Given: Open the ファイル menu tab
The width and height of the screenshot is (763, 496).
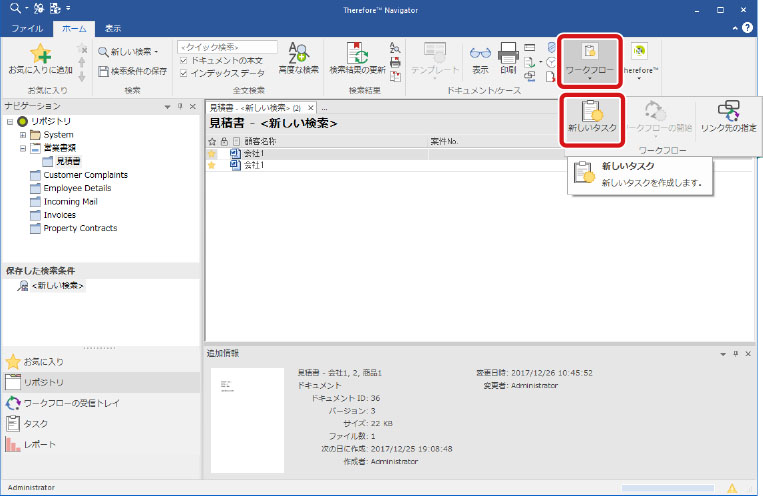Looking at the screenshot, I should pos(27,29).
